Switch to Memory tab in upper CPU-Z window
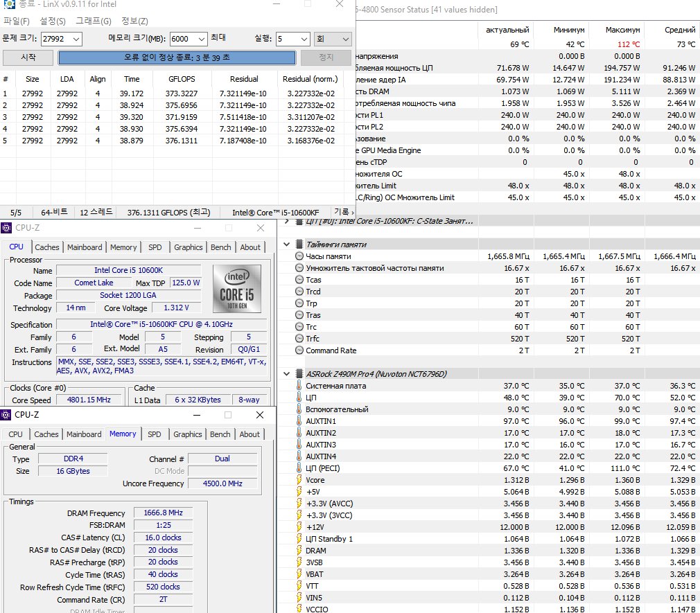700x613 pixels. (123, 247)
